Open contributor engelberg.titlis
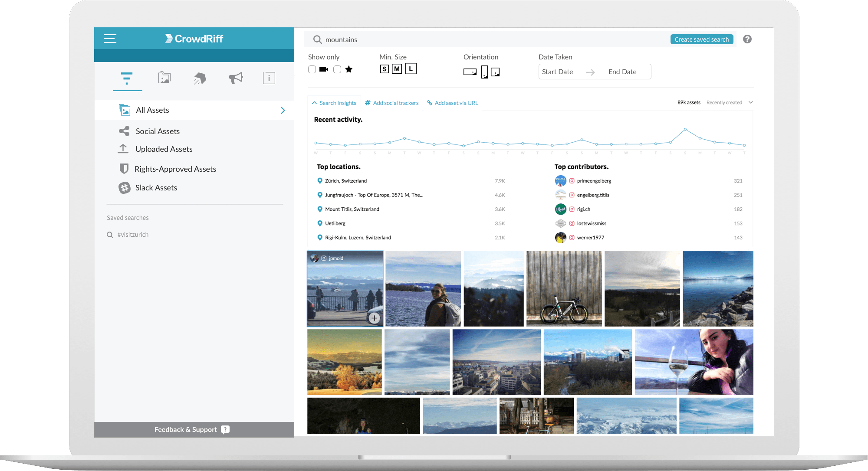The image size is (868, 471). click(x=593, y=195)
